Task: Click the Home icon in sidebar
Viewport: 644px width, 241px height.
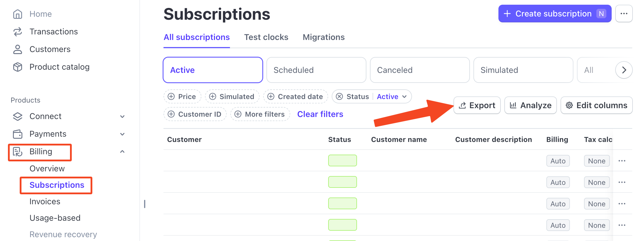Action: pyautogui.click(x=18, y=14)
